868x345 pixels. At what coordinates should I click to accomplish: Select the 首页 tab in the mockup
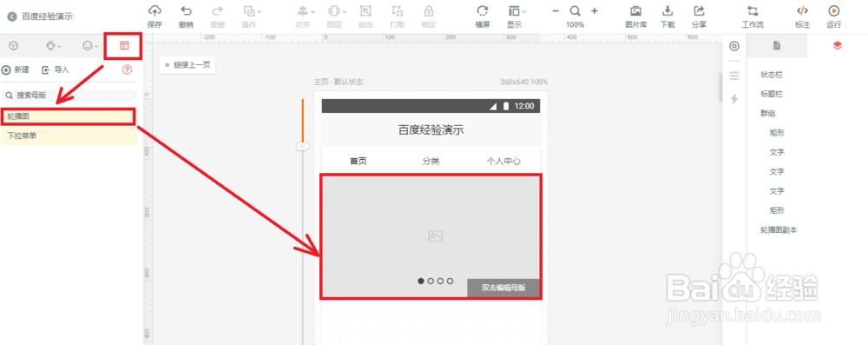coord(358,162)
